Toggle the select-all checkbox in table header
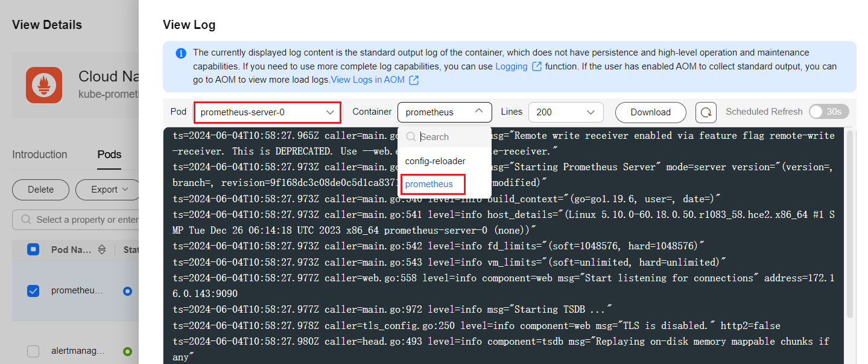The image size is (868, 364). tap(33, 249)
